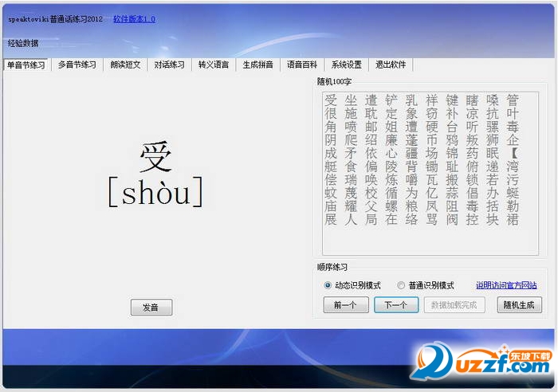Click the character 展 in random list
The width and height of the screenshot is (558, 392).
pos(331,219)
